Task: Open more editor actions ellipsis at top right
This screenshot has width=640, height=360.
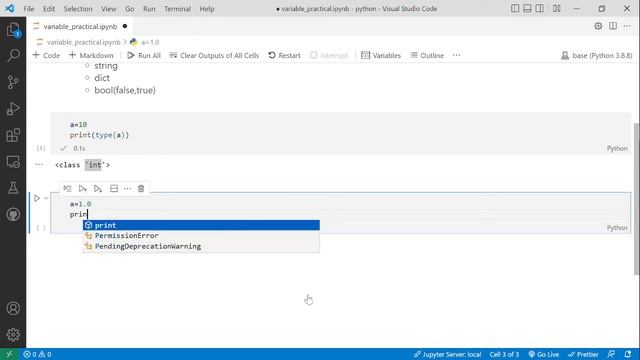Action: click(x=627, y=26)
